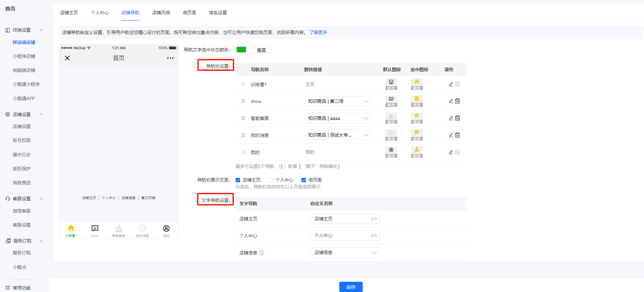Open the 店铺信息 custom name dropdown
The height and width of the screenshot is (292, 644).
[x=345, y=252]
